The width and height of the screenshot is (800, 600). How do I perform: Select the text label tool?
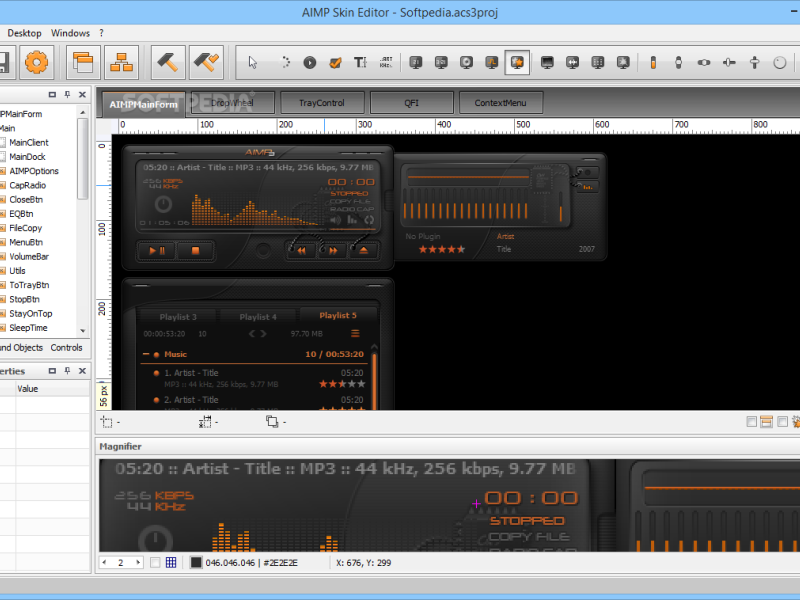pos(360,63)
